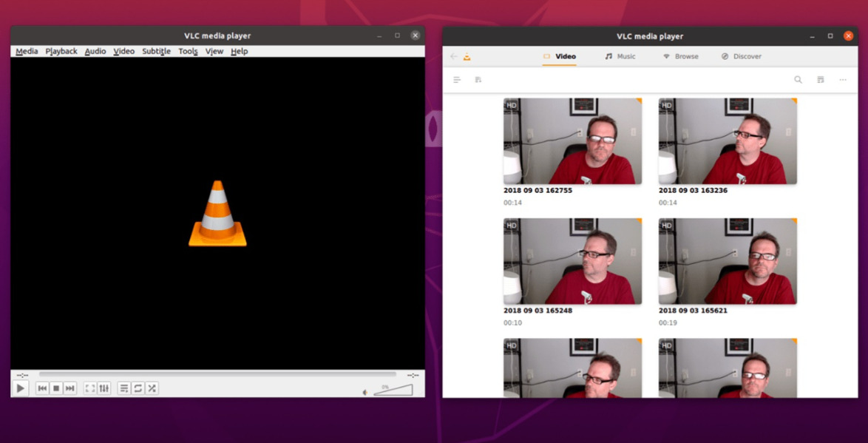Viewport: 868px width, 443px height.
Task: Start playback with the Play button
Action: point(20,388)
